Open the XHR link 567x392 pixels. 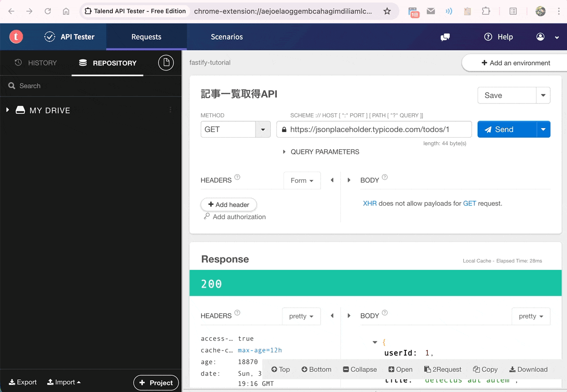[369, 204]
